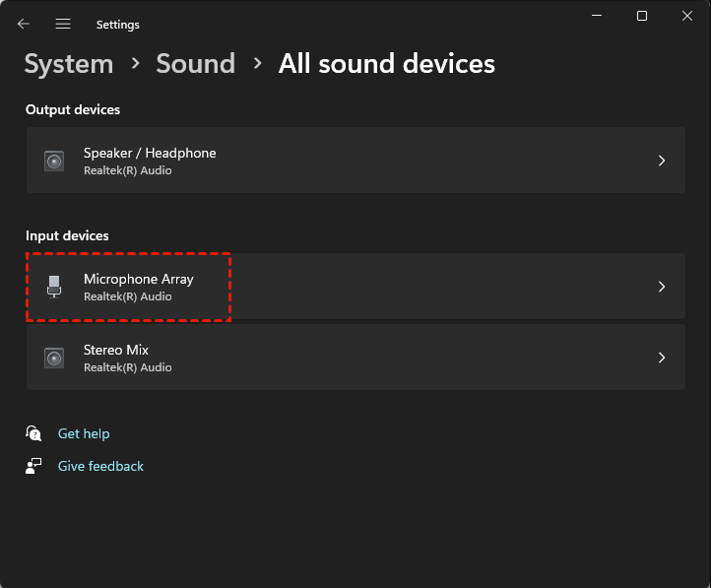
Task: Minimize the Settings window
Action: pyautogui.click(x=596, y=16)
